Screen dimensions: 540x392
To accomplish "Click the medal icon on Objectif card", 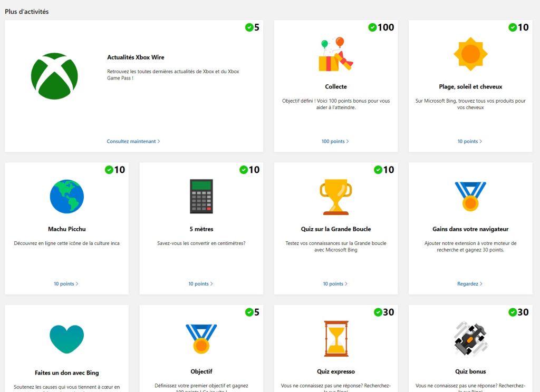I will click(201, 339).
